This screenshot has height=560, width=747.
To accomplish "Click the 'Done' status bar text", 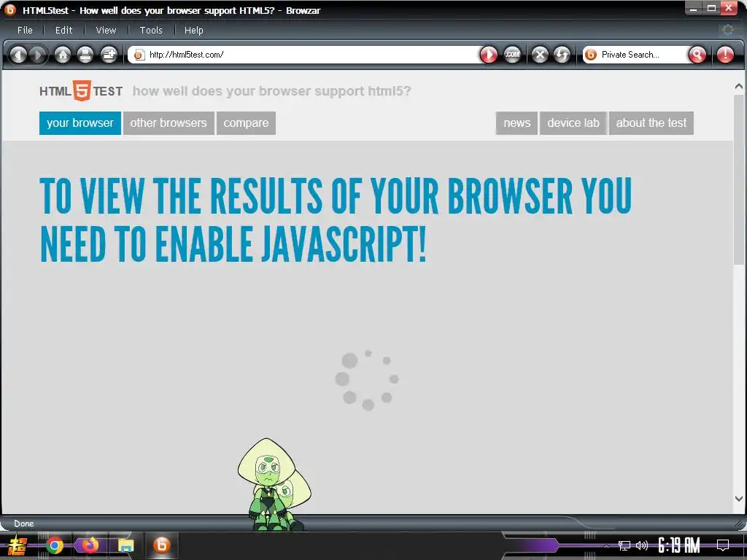I will 24,524.
